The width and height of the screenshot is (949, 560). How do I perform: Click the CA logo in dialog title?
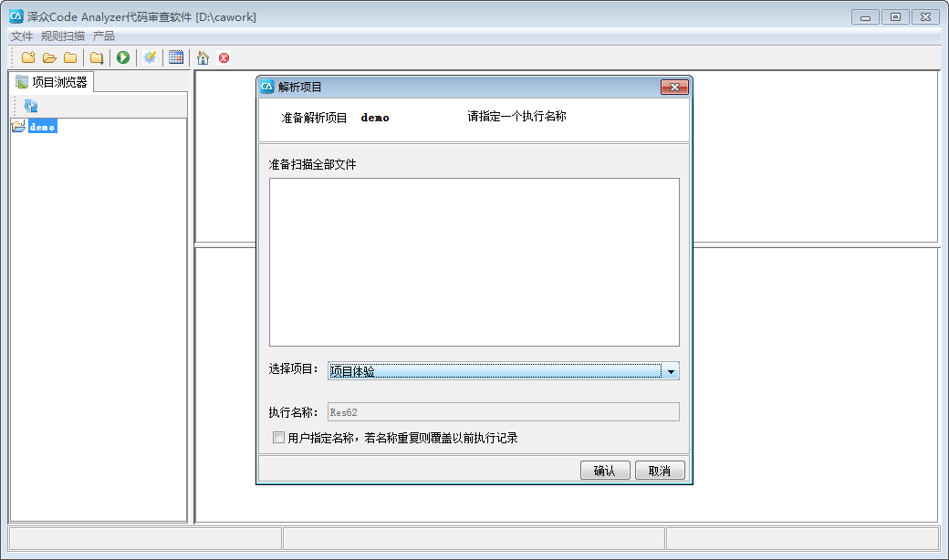point(266,87)
